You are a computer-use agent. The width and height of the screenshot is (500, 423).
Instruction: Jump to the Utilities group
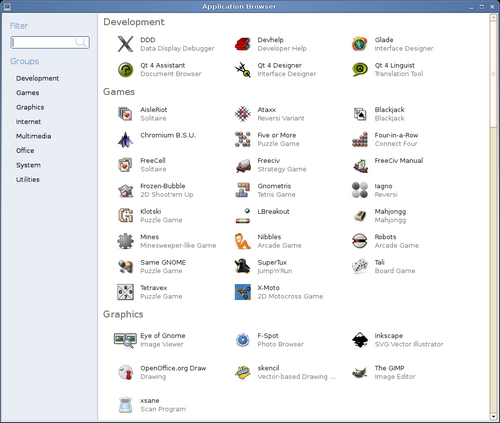tap(28, 179)
